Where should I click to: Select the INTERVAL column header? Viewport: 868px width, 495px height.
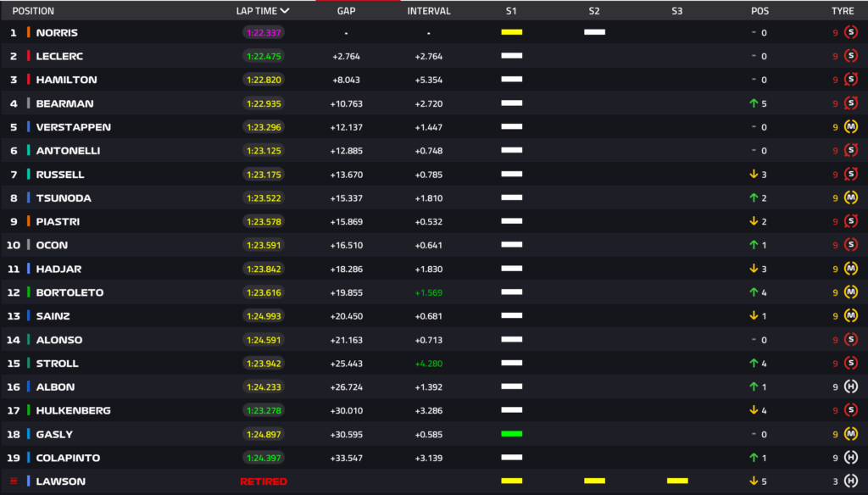pos(429,11)
